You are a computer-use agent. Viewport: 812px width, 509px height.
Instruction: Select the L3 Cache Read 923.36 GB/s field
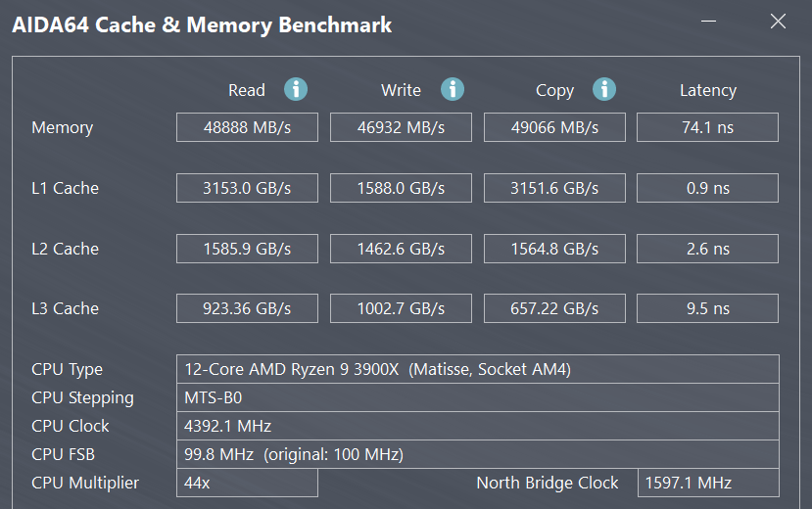(247, 308)
